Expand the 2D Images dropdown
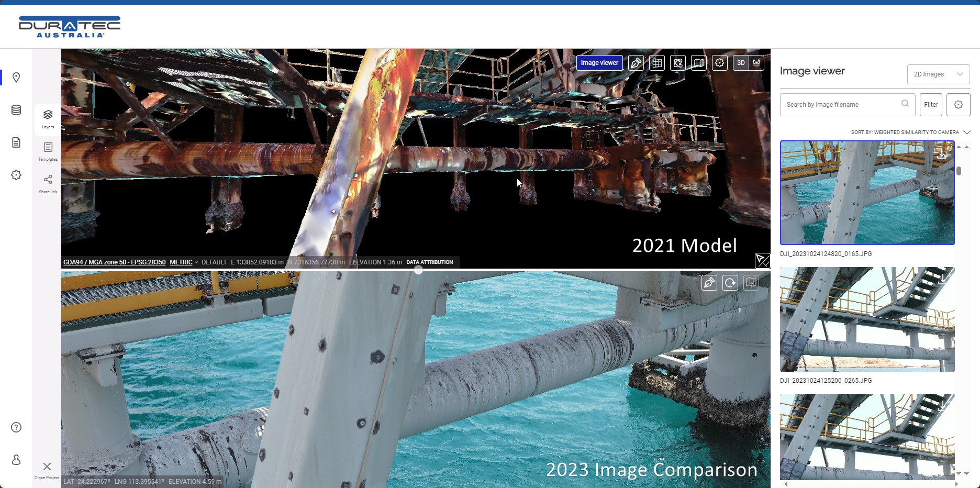The image size is (980, 488). coord(938,74)
